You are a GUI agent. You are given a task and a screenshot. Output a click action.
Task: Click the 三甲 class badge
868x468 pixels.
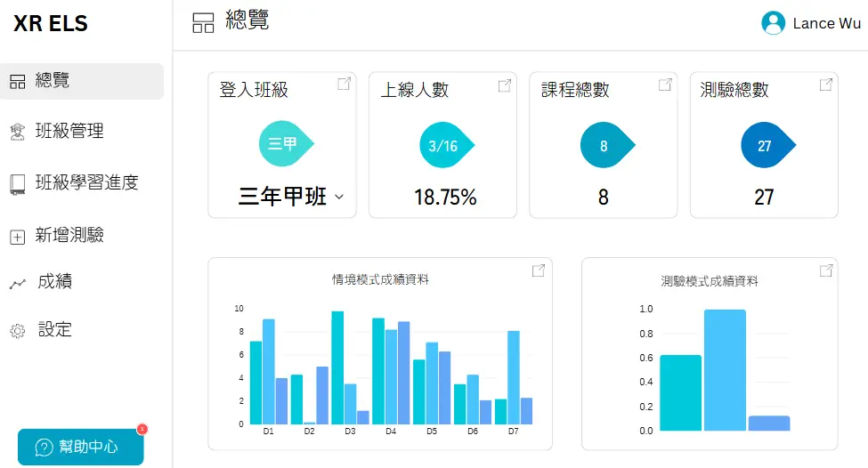(282, 144)
